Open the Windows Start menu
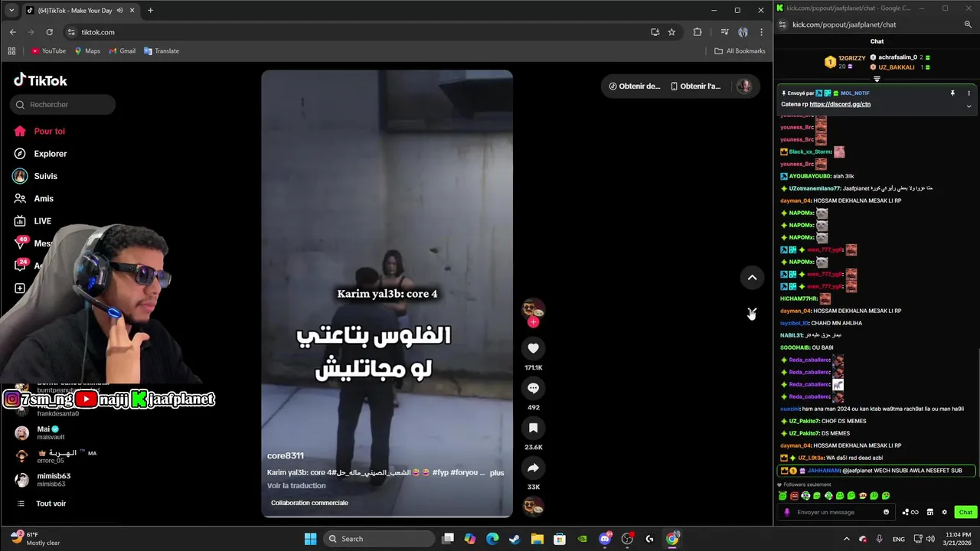This screenshot has width=980, height=551. pyautogui.click(x=310, y=539)
